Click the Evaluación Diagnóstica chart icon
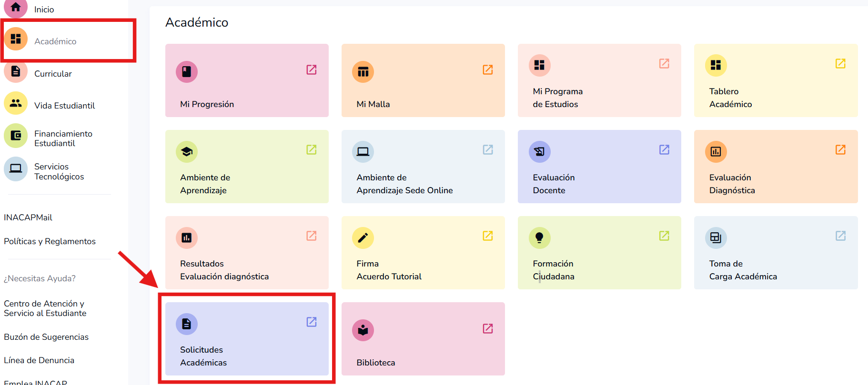This screenshot has height=385, width=868. [716, 152]
